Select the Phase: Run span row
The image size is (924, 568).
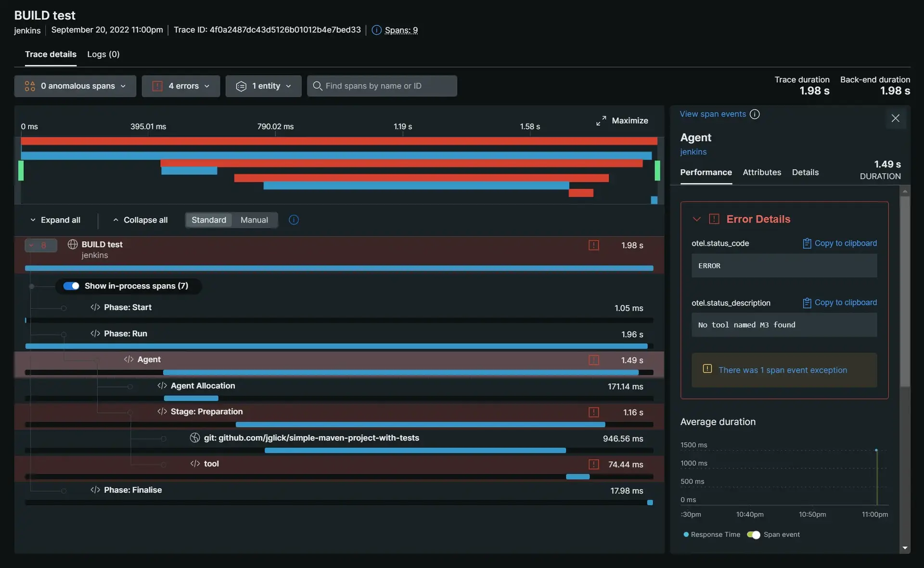339,338
